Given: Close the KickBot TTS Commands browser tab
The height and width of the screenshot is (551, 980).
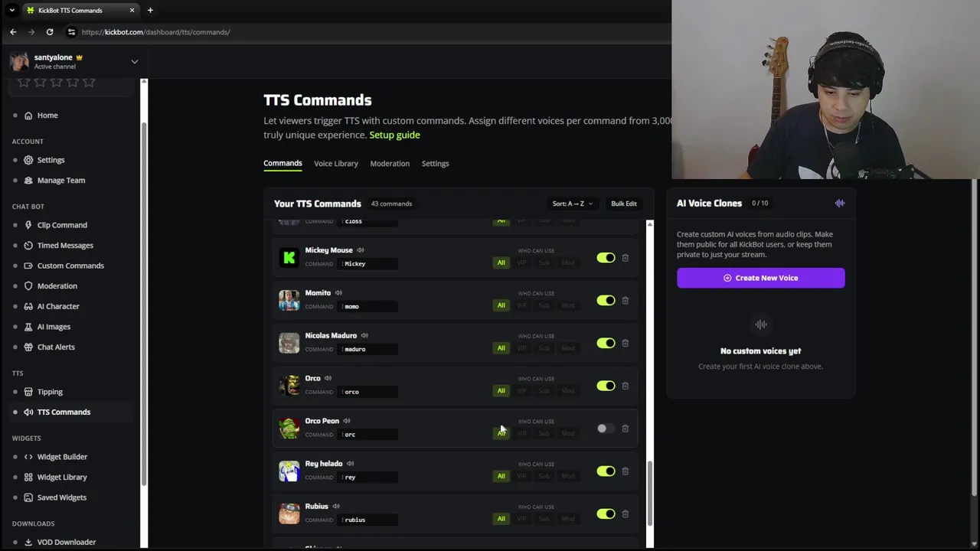Looking at the screenshot, I should (x=132, y=10).
